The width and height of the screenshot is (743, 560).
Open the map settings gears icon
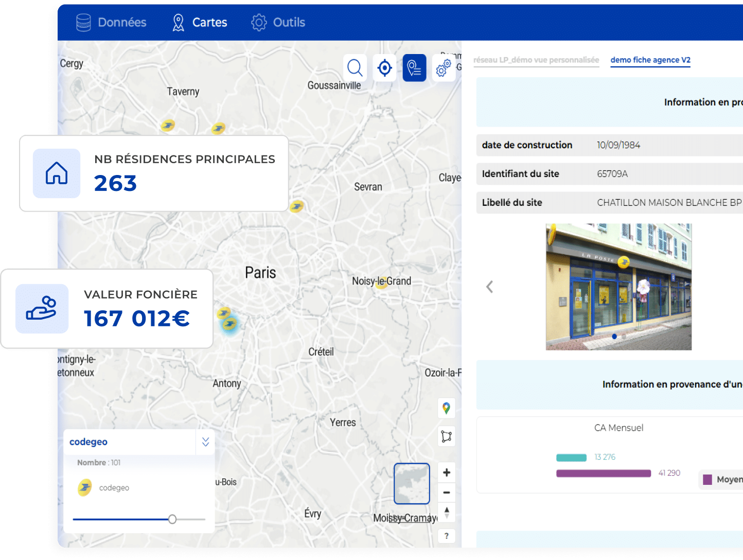coord(444,67)
